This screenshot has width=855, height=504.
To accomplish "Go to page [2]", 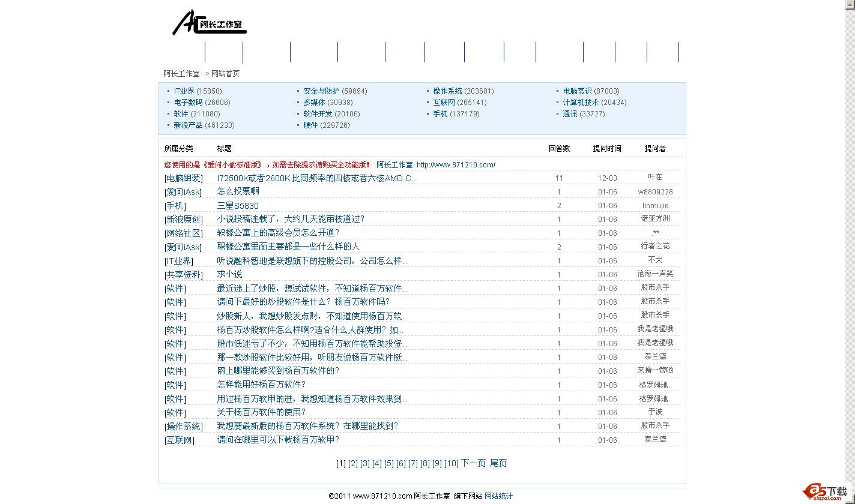I will tap(353, 463).
